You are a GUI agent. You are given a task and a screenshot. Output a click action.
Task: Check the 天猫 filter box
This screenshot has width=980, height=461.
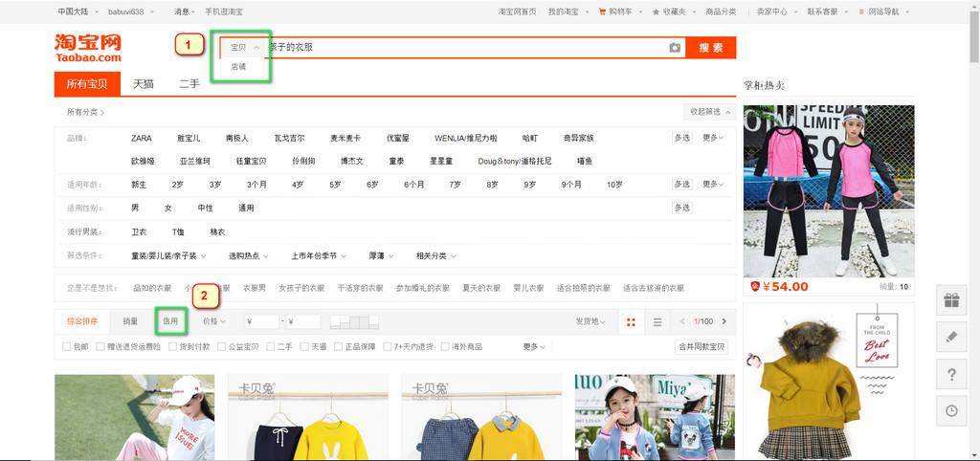304,346
